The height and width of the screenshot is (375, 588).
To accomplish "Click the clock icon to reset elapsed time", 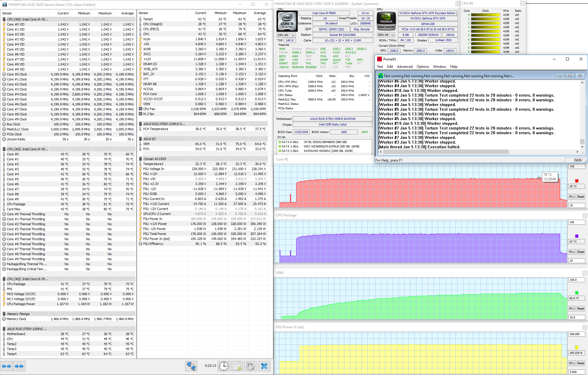I will tap(224, 366).
